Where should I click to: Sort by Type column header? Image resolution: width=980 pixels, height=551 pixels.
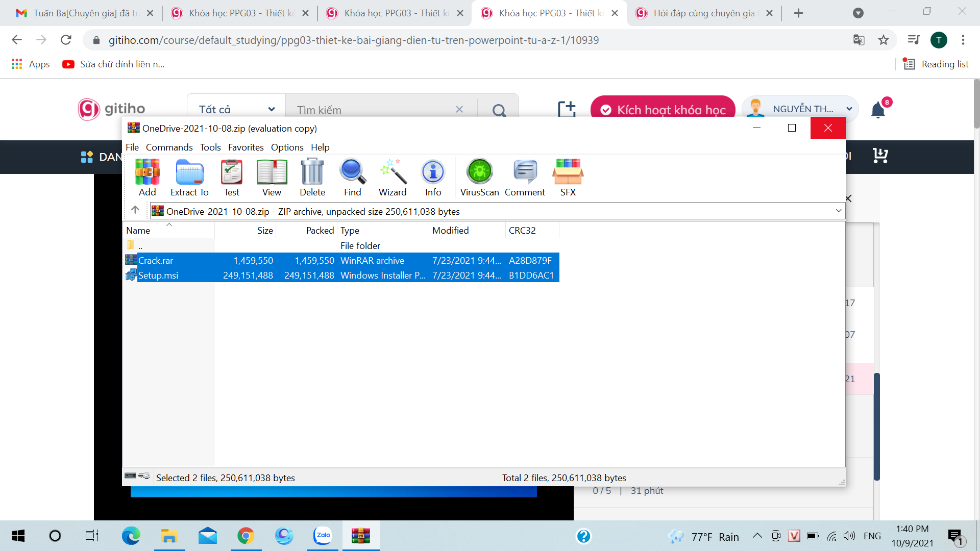(x=383, y=231)
